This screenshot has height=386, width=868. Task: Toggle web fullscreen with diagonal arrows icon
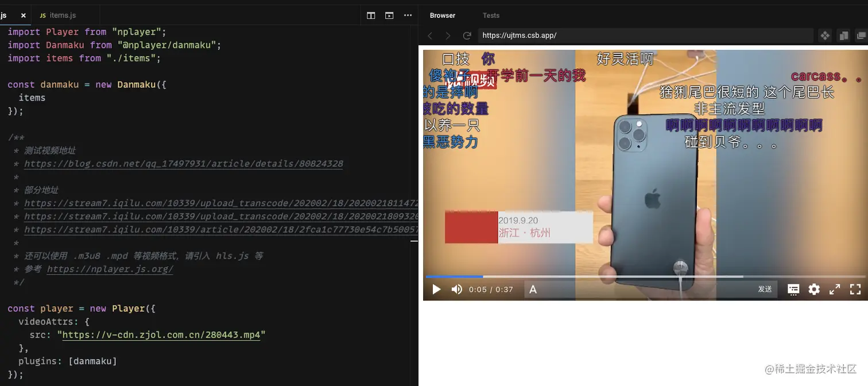(835, 289)
